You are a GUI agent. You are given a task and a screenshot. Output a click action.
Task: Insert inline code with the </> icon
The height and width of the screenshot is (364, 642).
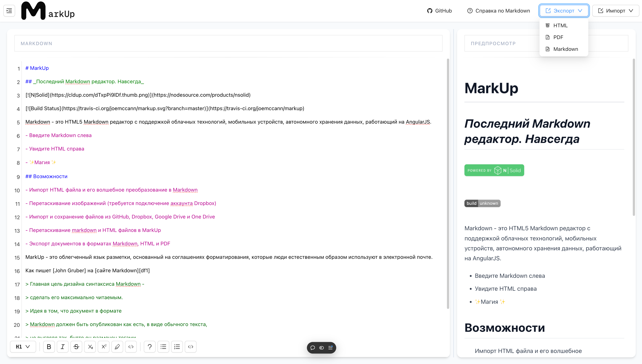[x=131, y=347]
